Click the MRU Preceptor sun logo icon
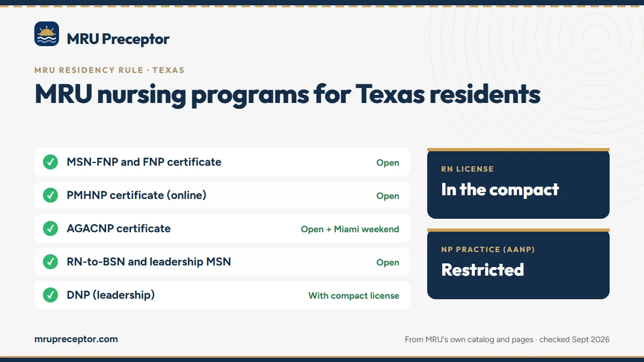 47,34
